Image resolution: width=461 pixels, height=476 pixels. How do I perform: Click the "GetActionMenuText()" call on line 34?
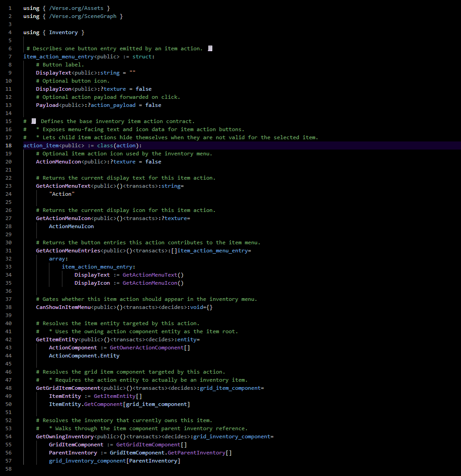point(153,275)
